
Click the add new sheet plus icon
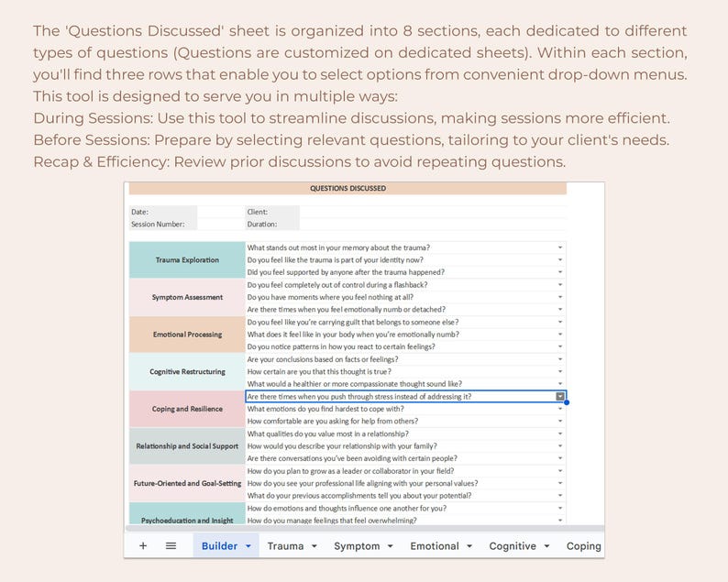[x=143, y=546]
